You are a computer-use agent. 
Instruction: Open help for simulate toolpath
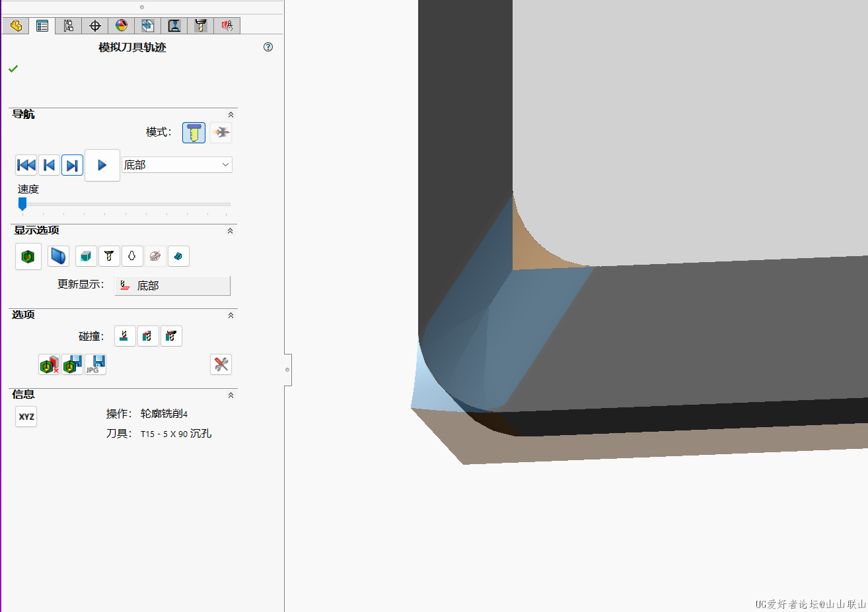tap(268, 47)
